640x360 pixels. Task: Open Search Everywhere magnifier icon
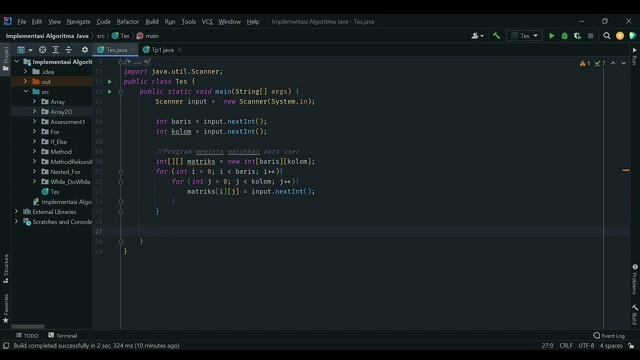pyautogui.click(x=607, y=36)
